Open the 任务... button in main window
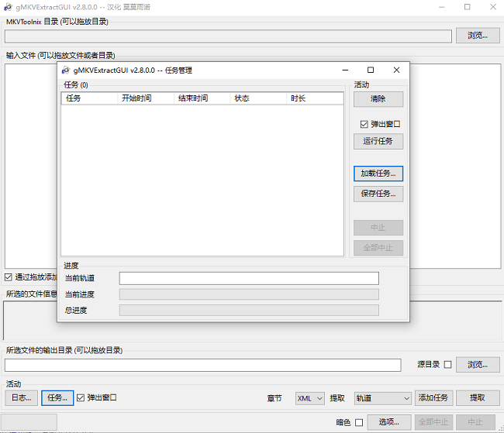This screenshot has width=504, height=433. click(57, 398)
